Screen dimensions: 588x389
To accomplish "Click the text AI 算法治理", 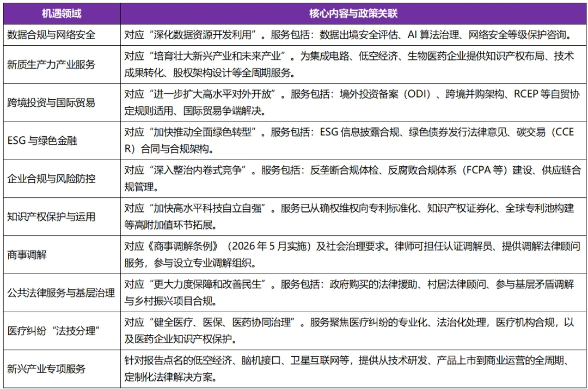I will click(x=433, y=35).
